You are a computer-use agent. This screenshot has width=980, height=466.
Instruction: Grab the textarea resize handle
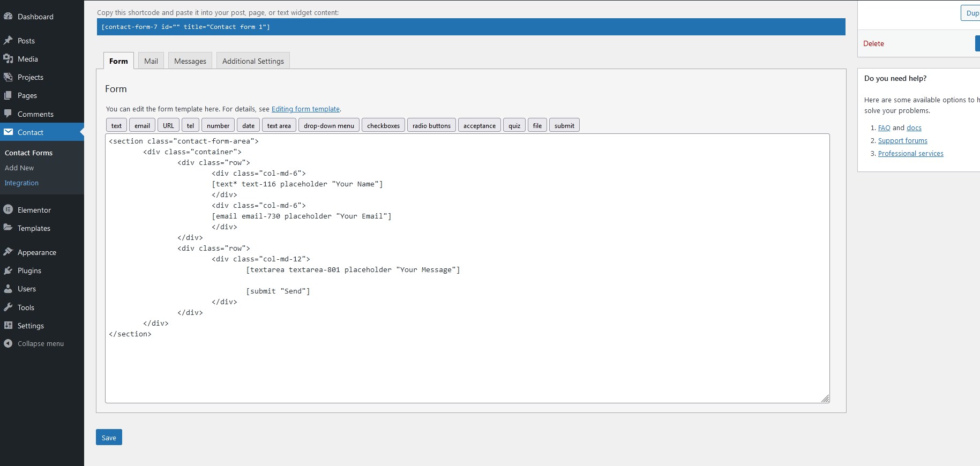[x=825, y=399]
